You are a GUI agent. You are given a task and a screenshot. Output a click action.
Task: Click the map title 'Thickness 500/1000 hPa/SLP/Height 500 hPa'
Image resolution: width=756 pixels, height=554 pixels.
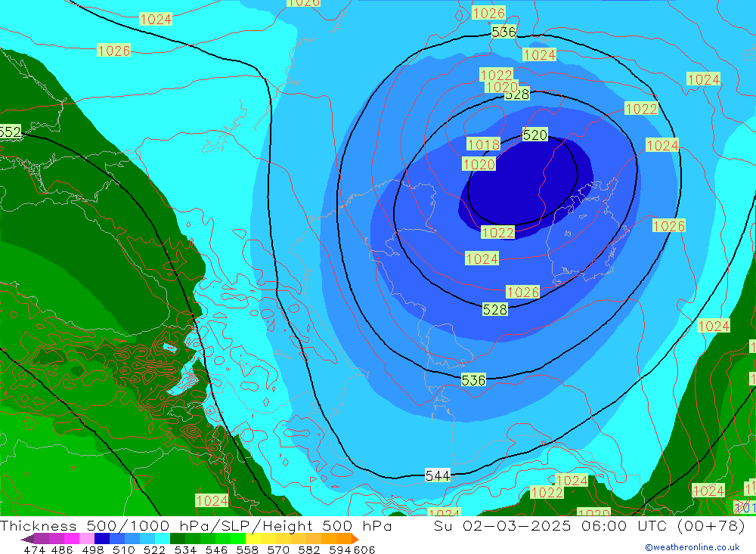click(x=196, y=525)
